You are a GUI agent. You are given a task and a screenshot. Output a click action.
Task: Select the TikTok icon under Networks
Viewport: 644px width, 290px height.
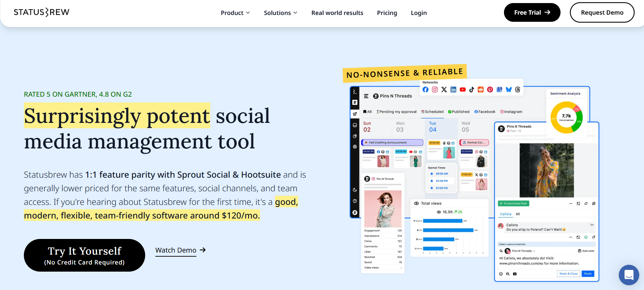coord(472,90)
